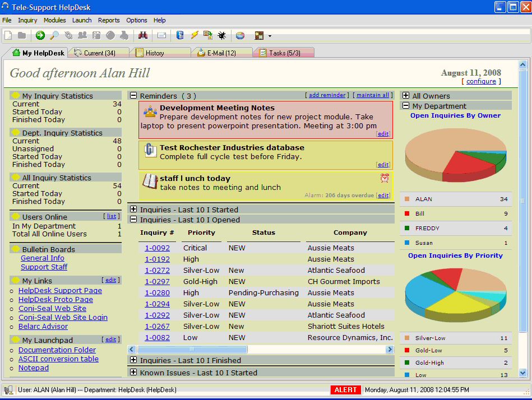Screen dimensions: 532x400
Task: Click the transfer documents toolbar icon
Action: pos(207,35)
